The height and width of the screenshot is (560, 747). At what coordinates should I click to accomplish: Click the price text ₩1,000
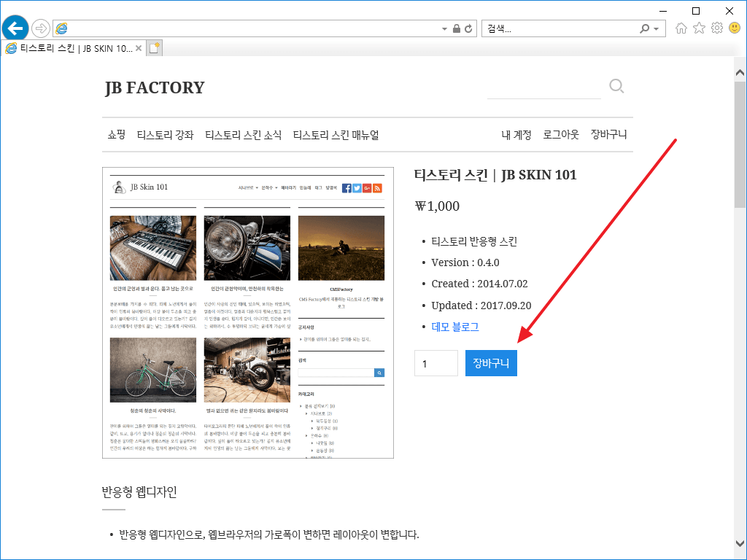pyautogui.click(x=438, y=206)
